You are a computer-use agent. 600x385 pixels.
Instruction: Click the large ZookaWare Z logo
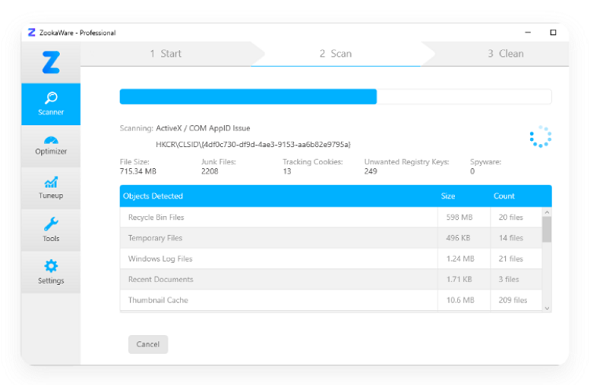pos(51,62)
